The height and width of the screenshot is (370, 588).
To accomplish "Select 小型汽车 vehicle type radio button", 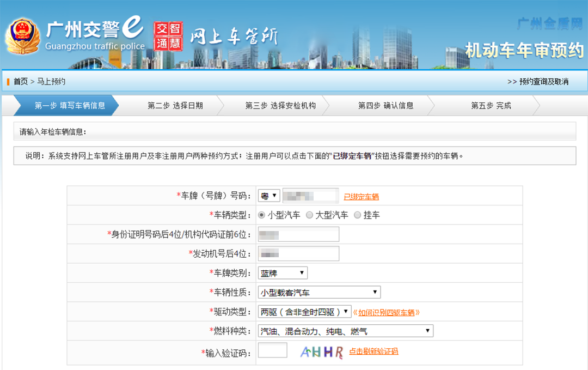I will (x=262, y=215).
